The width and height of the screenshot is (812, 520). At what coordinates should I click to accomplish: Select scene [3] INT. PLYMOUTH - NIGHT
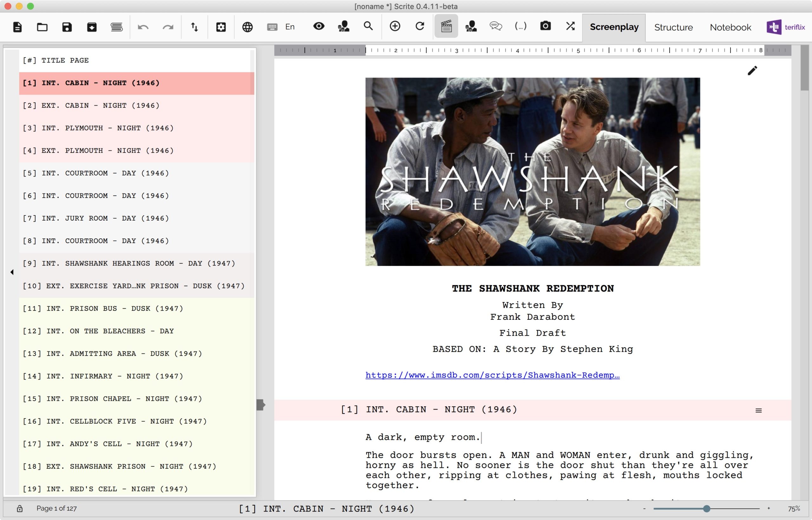[x=137, y=128]
